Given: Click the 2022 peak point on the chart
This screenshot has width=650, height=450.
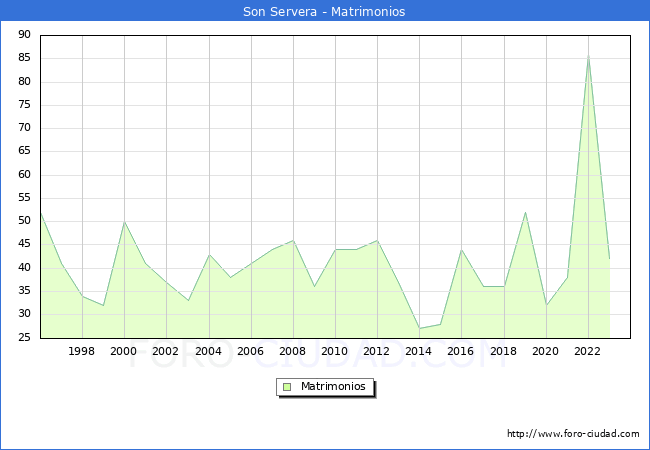Looking at the screenshot, I should click(x=588, y=57).
